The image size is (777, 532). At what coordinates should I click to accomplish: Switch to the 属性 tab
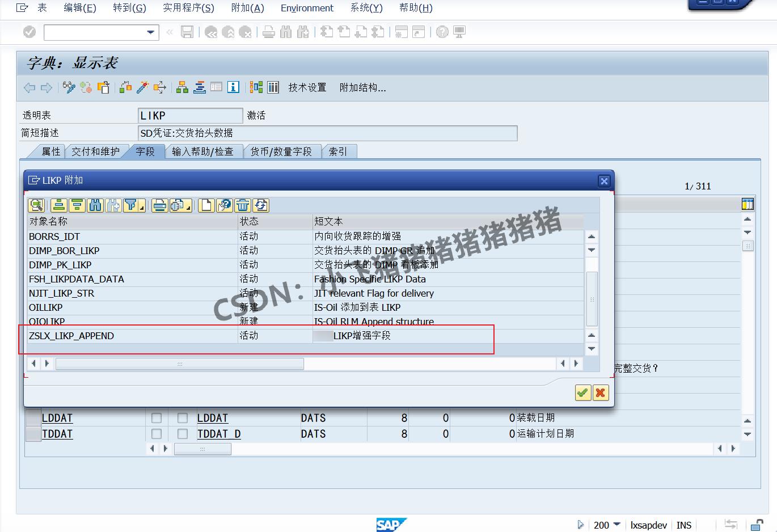pos(50,151)
